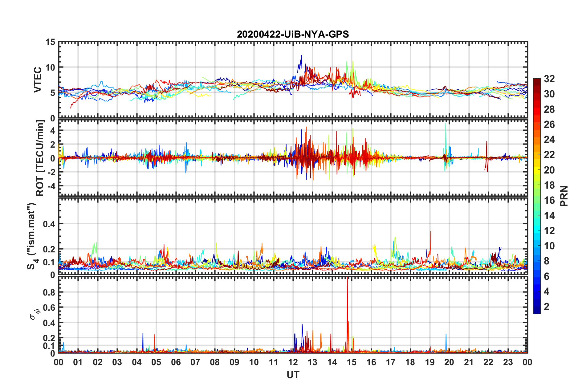Click x-axis hour label 07
The image size is (586, 392).
tap(195, 362)
